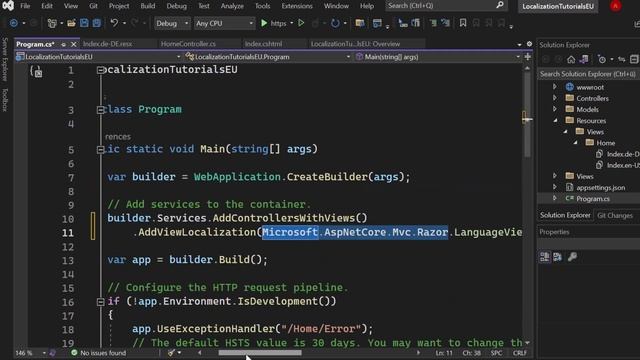
Task: Switch to the HomeController.cs tab
Action: (x=188, y=44)
